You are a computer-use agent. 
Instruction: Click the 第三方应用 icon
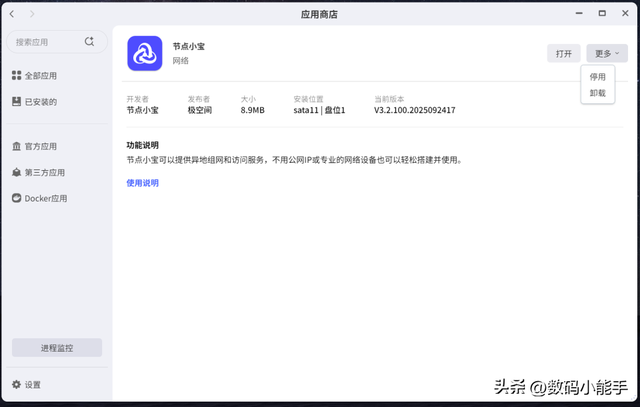click(16, 172)
